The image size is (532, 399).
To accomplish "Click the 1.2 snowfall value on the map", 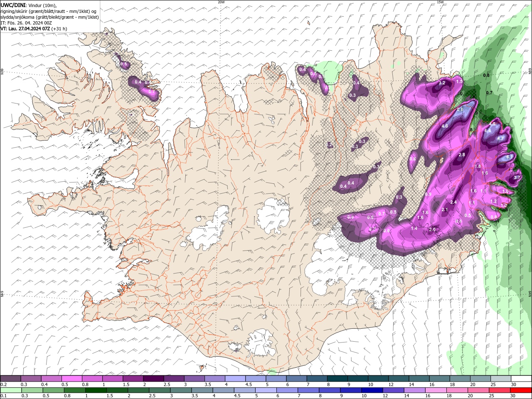I will [493, 201].
